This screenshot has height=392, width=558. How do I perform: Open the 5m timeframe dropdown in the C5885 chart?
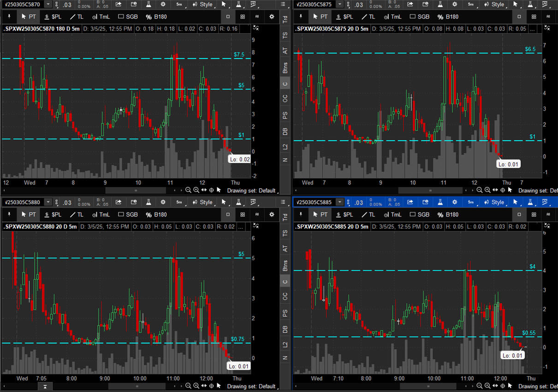[x=470, y=202]
